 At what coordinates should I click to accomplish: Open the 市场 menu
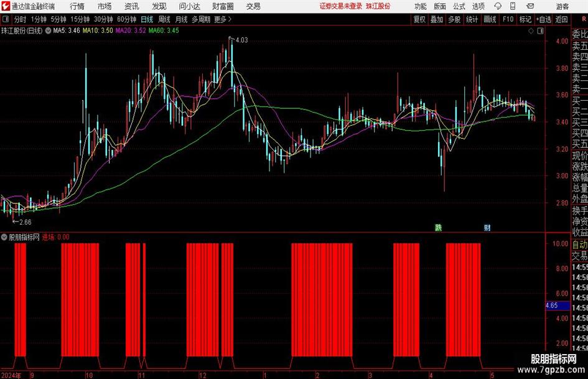[x=105, y=6]
